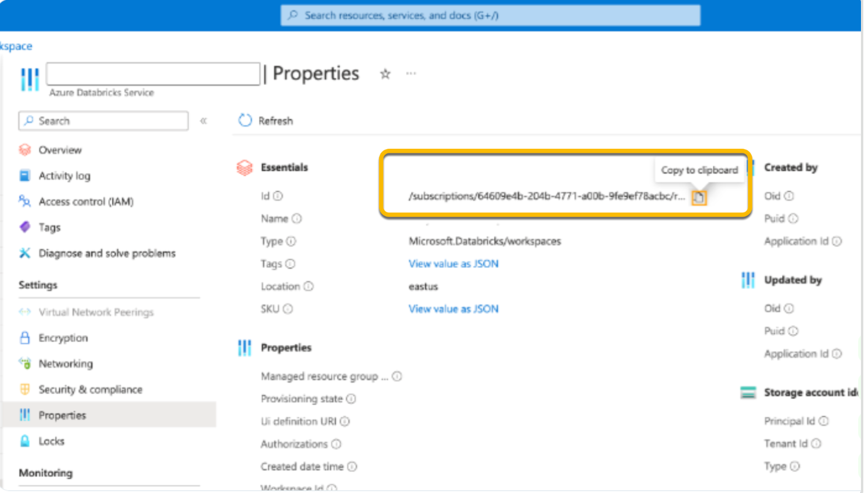Click the info icon next to Location
Viewport: 868px width, 493px height.
pyautogui.click(x=309, y=286)
